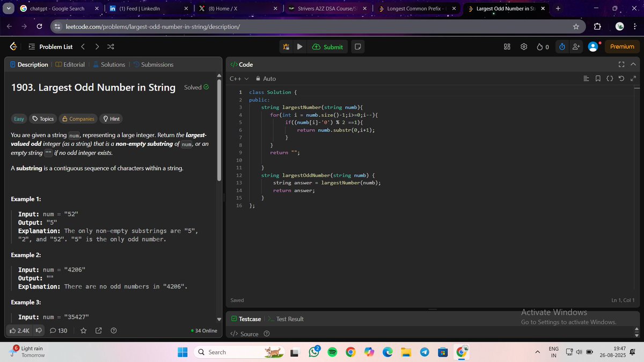644x362 pixels.
Task: Click the help icon beside Source
Action: click(x=266, y=334)
